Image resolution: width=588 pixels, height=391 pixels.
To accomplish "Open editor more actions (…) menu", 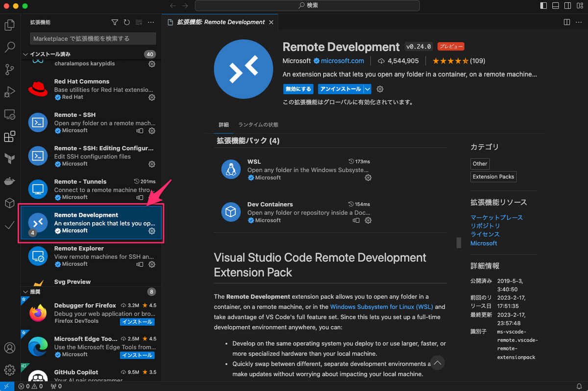I will click(x=579, y=22).
